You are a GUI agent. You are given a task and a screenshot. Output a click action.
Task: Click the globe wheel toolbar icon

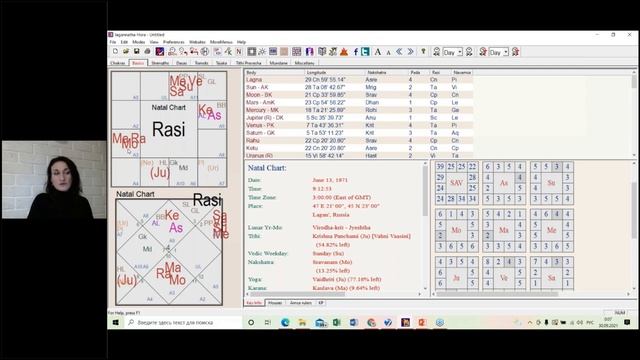pyautogui.click(x=205, y=51)
